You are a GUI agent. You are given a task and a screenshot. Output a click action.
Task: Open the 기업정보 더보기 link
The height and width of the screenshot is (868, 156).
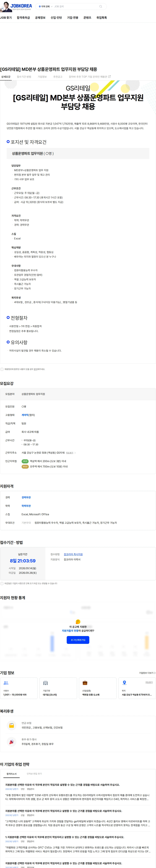coord(147,673)
